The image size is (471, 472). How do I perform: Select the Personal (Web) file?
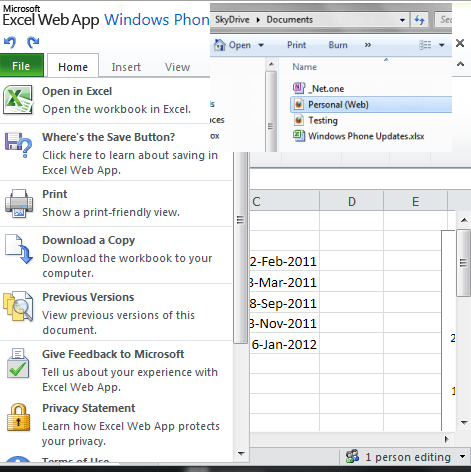(371, 104)
